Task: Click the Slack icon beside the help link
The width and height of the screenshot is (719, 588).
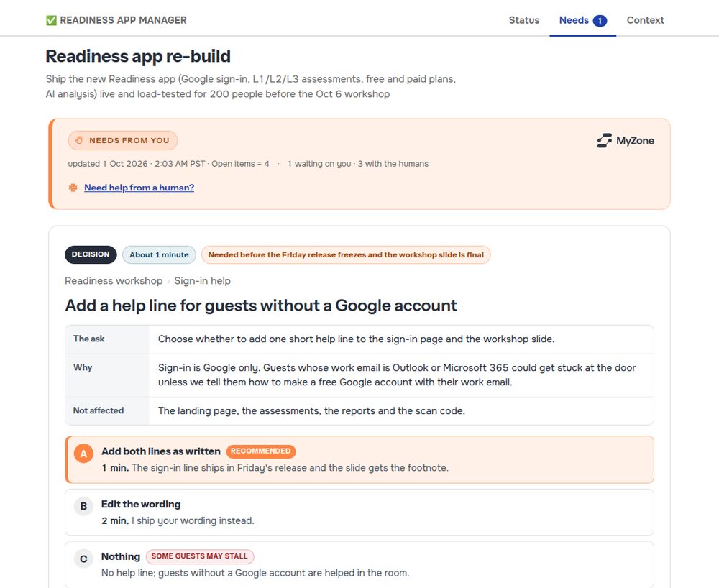Action: [73, 188]
